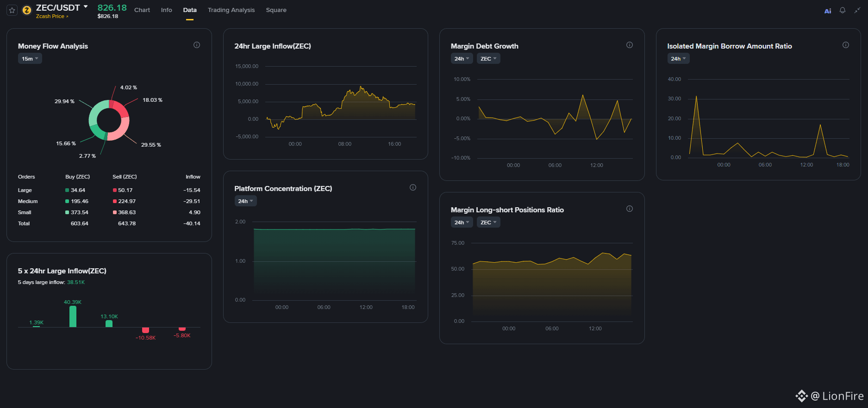This screenshot has width=868, height=408.
Task: Click the 40.39K green inflow bar
Action: [73, 316]
